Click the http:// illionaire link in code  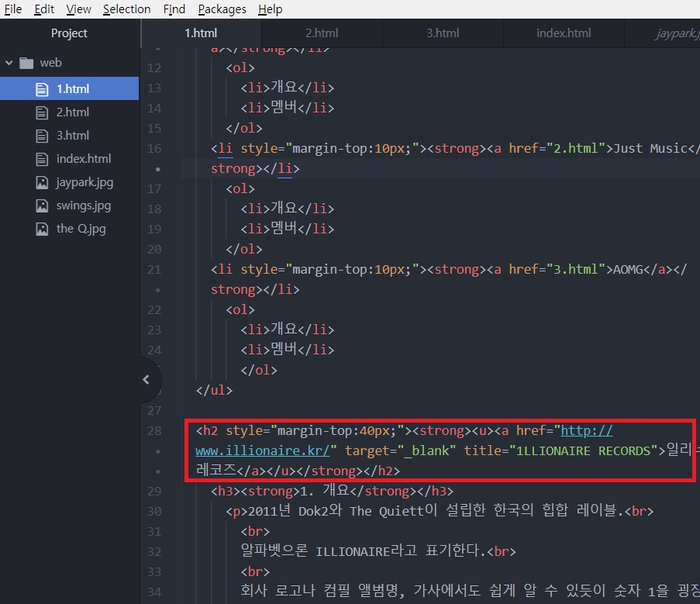pos(587,431)
